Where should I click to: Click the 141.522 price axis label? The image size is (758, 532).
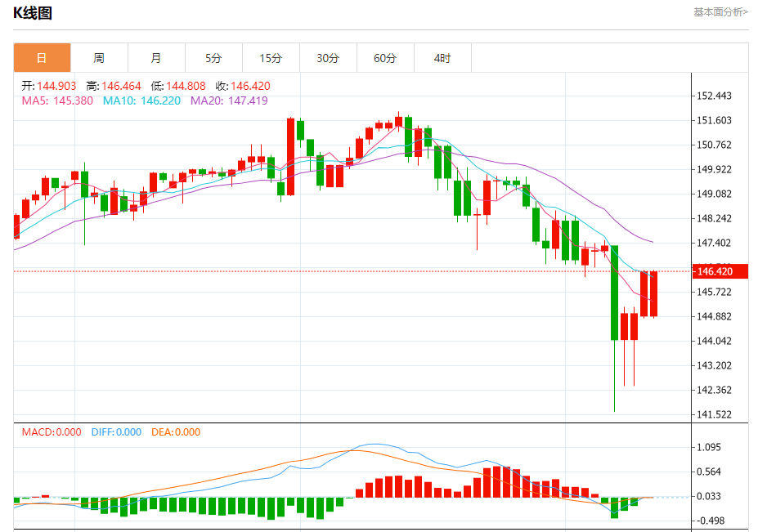pos(714,414)
